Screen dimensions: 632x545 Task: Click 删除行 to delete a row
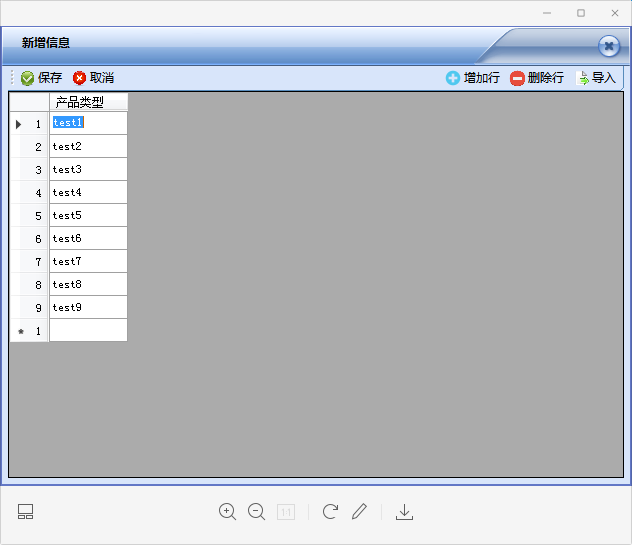coord(537,78)
